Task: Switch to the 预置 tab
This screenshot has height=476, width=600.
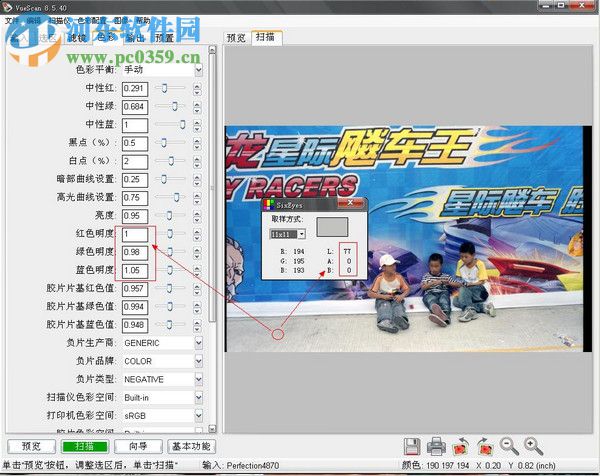Action: (x=165, y=37)
